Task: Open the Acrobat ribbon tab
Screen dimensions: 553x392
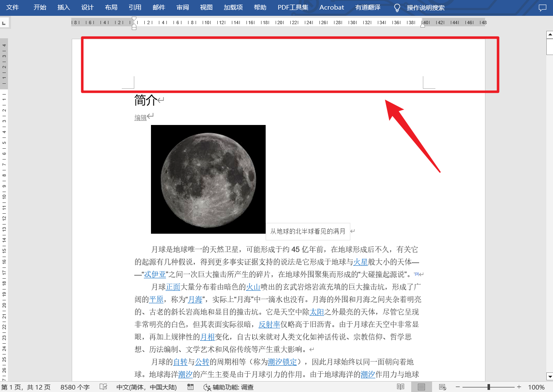Action: tap(332, 7)
